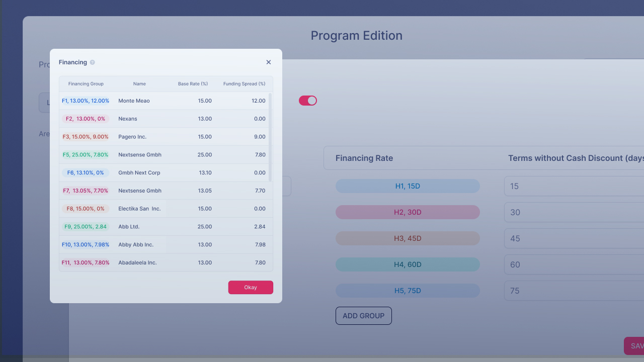644x362 pixels.
Task: Click the Financing dialog table scrollbar
Action: (x=271, y=137)
